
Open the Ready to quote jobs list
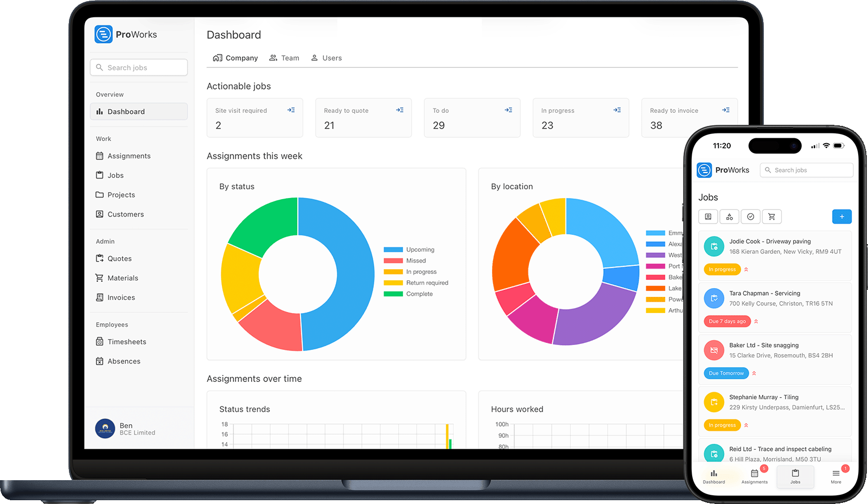363,118
